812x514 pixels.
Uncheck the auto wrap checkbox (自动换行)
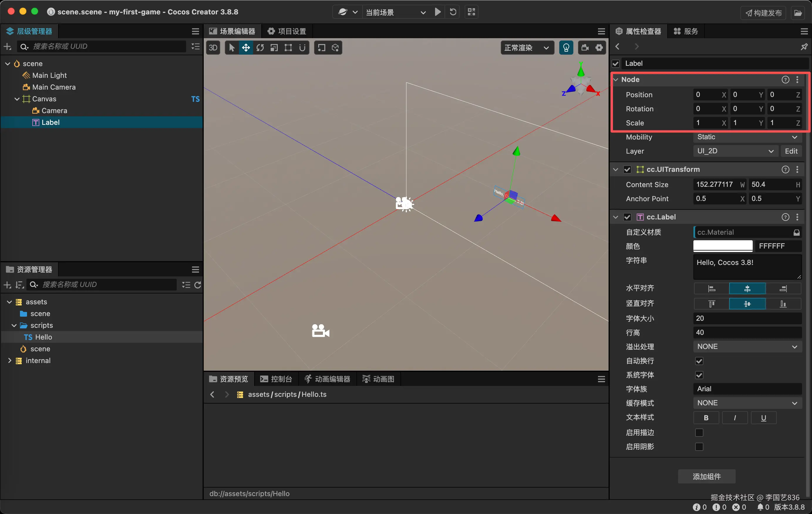coord(699,361)
